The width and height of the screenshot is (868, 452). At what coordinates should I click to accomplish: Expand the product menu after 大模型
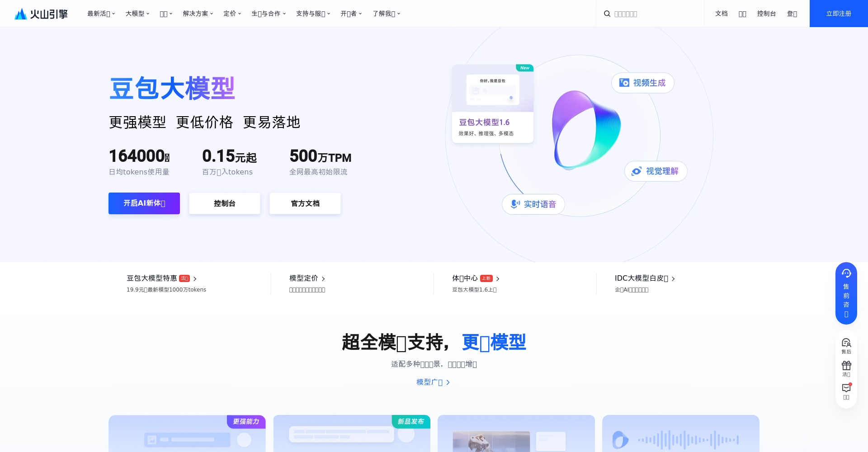tap(166, 14)
